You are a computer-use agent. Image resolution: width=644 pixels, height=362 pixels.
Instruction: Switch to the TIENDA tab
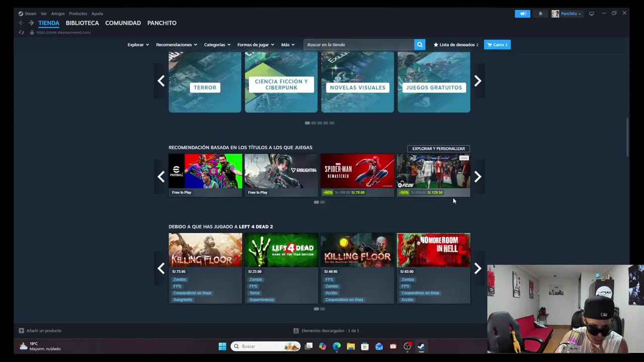49,23
